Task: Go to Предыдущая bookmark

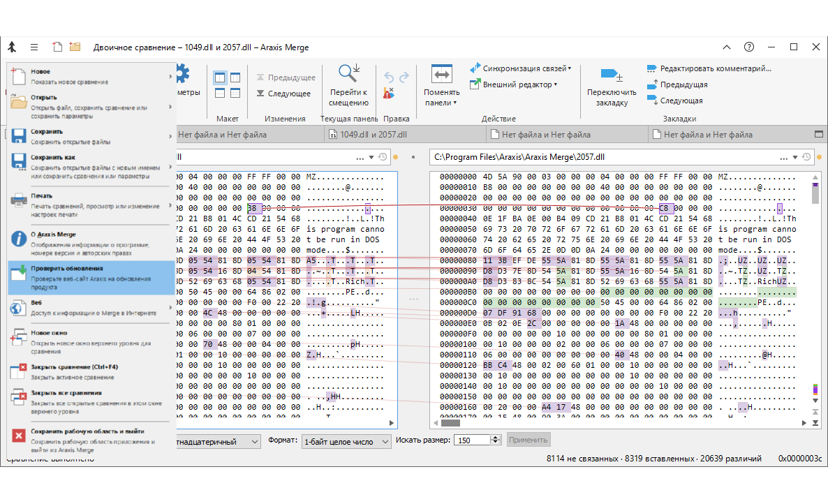Action: [x=677, y=84]
